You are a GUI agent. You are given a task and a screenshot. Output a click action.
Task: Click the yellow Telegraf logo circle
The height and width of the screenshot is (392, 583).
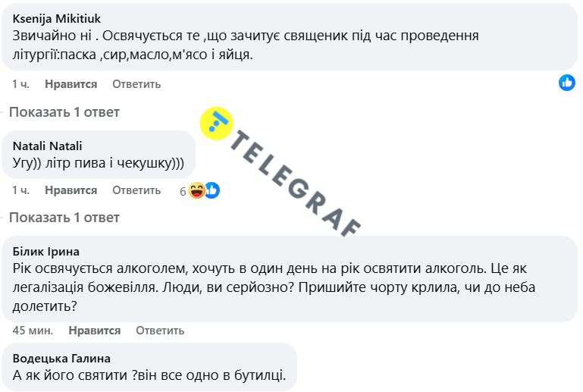217,121
